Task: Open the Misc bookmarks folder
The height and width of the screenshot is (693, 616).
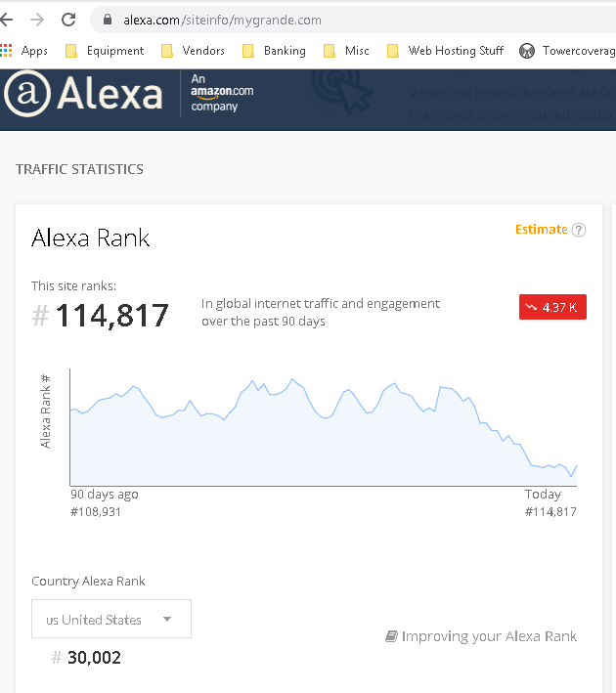Action: pos(346,51)
